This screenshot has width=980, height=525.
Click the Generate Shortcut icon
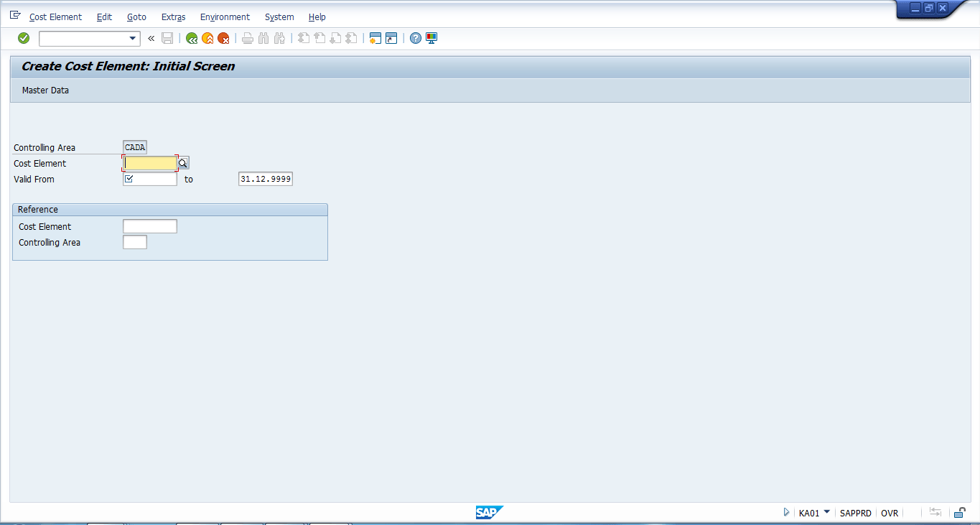(x=391, y=38)
